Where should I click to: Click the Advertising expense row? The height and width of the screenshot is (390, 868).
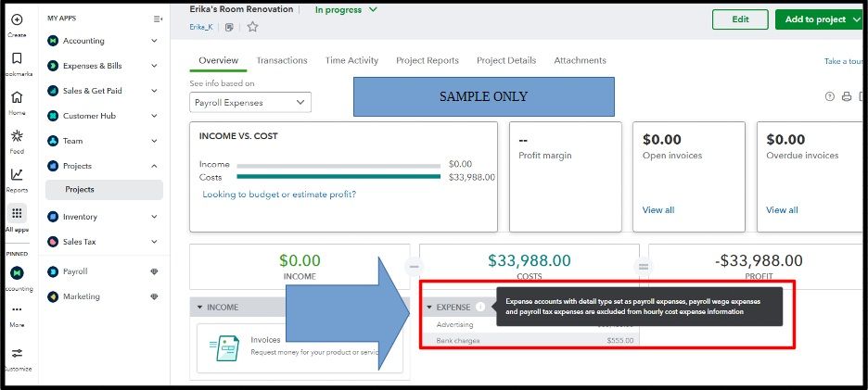point(530,325)
